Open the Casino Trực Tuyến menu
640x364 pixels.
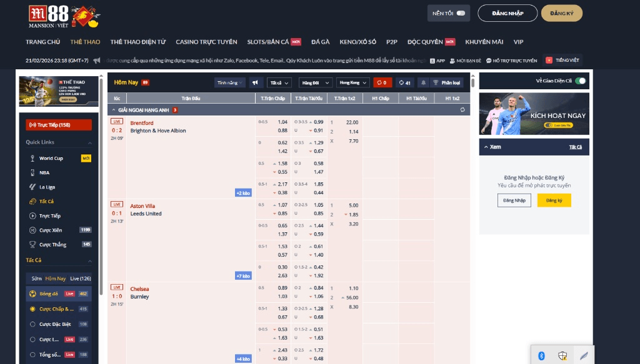206,42
